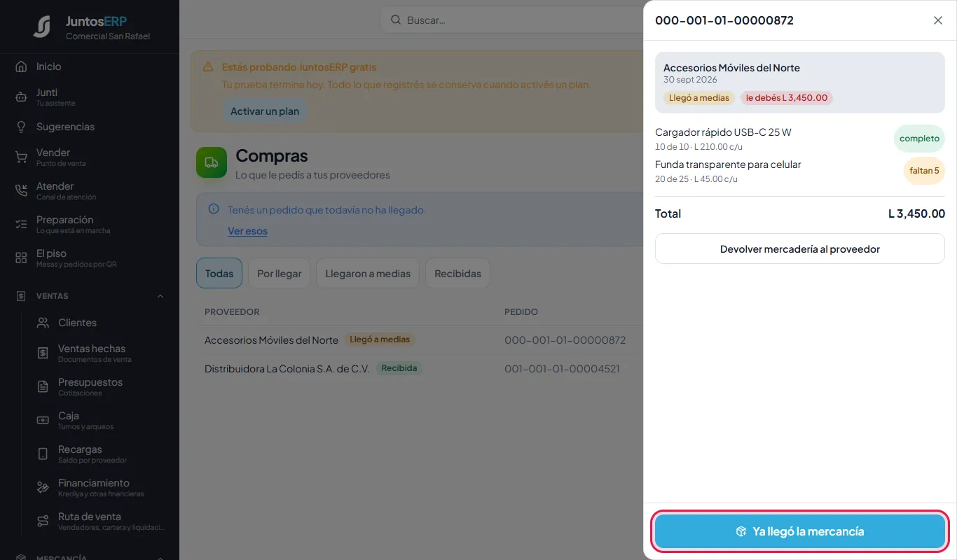Select the Recibidas filter tab
This screenshot has height=560, width=957.
point(457,274)
